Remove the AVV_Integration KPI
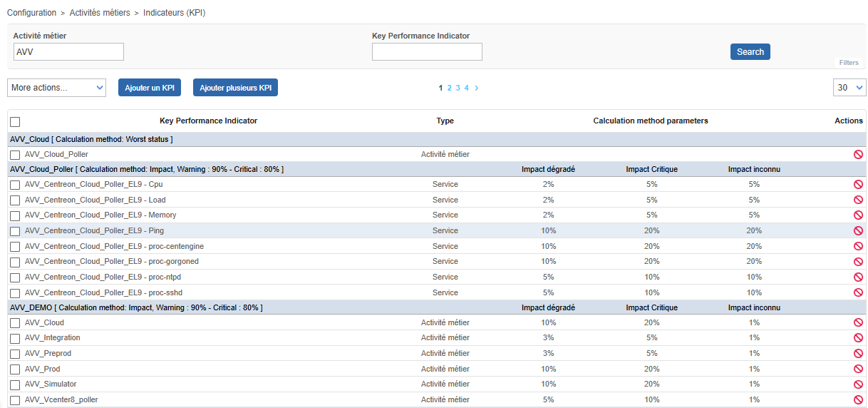This screenshot has height=408, width=868. [x=858, y=338]
